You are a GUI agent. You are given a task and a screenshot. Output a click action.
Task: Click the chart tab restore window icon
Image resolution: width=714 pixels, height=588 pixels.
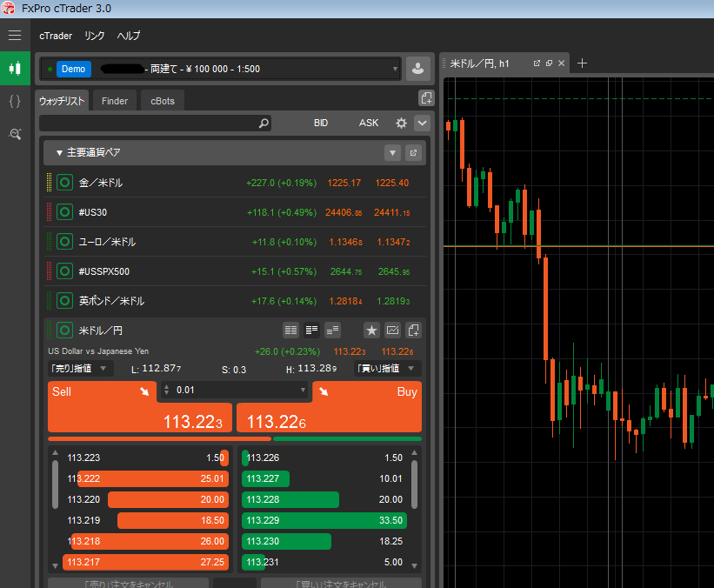(x=549, y=63)
